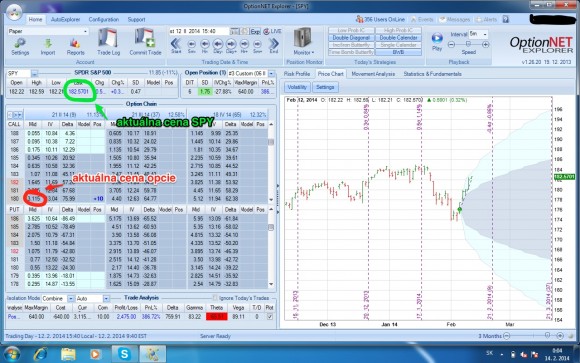The width and height of the screenshot is (580, 363).
Task: Click the Volatility chart button
Action: [x=297, y=87]
